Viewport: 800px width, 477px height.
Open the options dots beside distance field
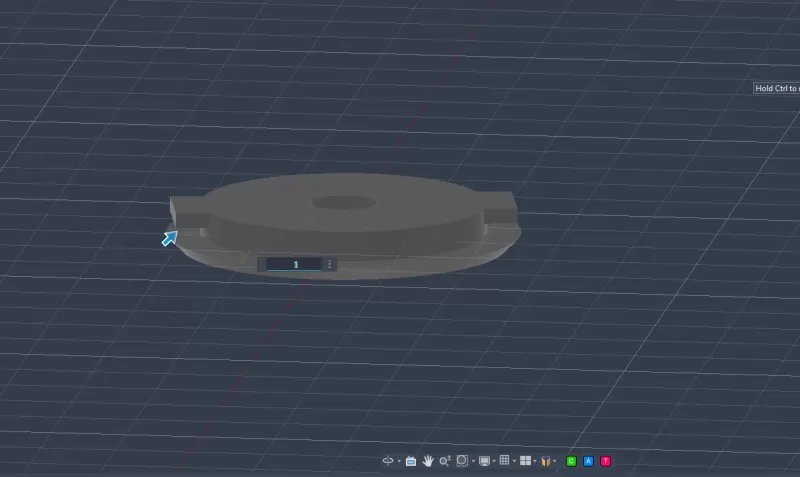(x=330, y=264)
